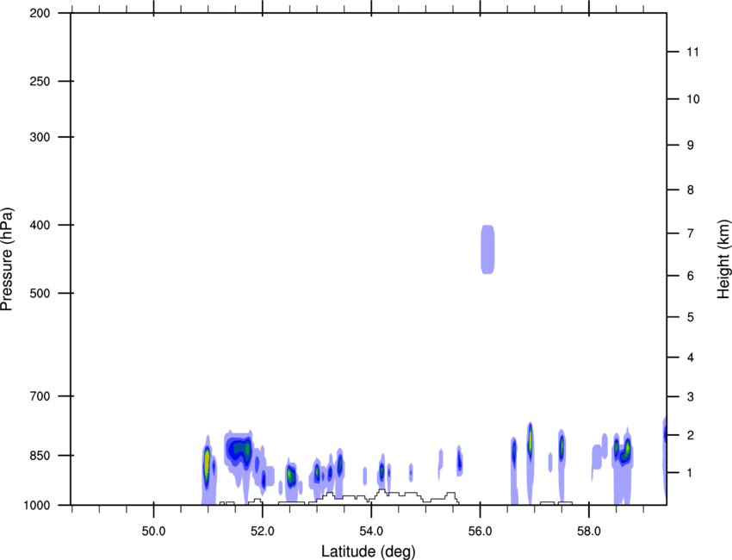
Task: Select the 250 pressure tick label
Action: (40, 81)
